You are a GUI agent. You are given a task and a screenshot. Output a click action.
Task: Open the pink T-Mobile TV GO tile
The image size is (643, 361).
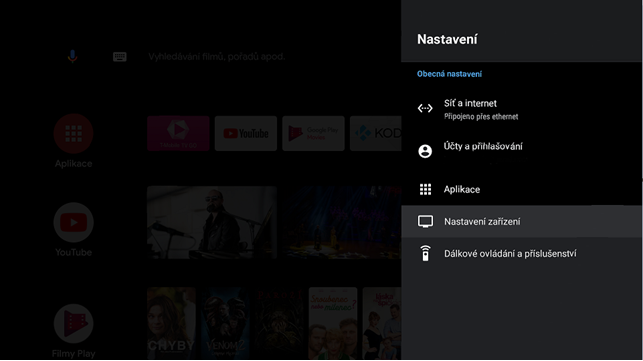pyautogui.click(x=178, y=133)
